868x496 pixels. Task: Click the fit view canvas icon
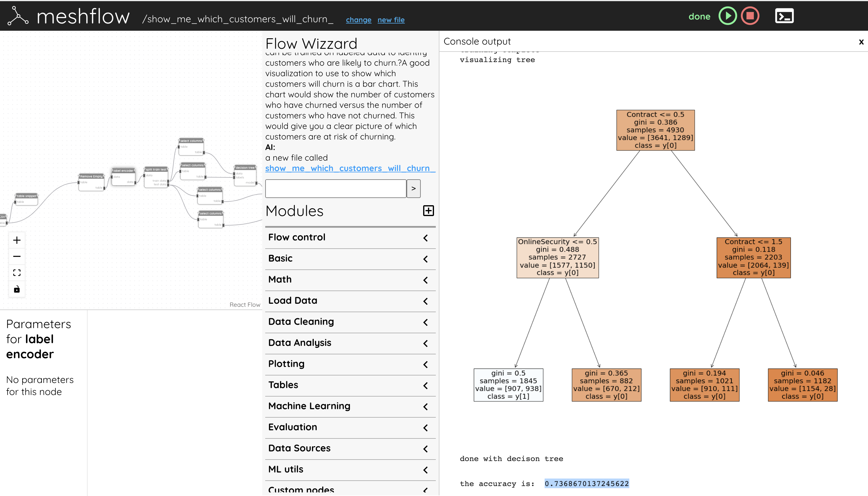pyautogui.click(x=17, y=273)
